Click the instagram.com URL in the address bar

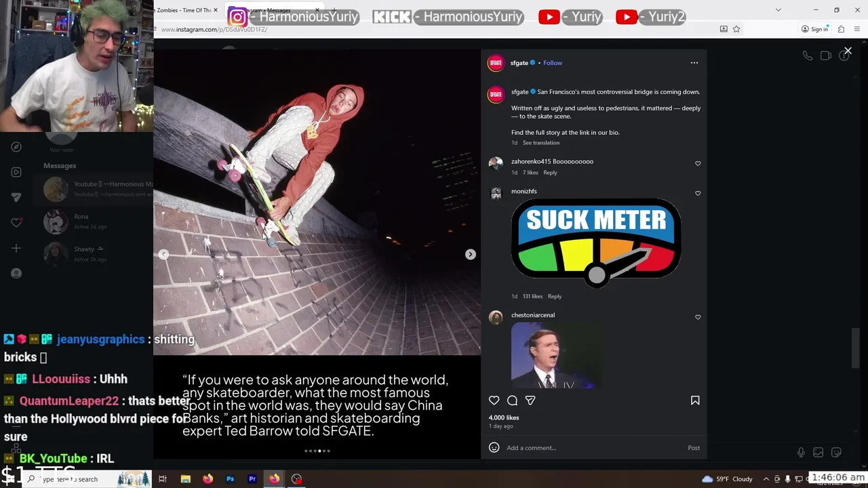(214, 29)
